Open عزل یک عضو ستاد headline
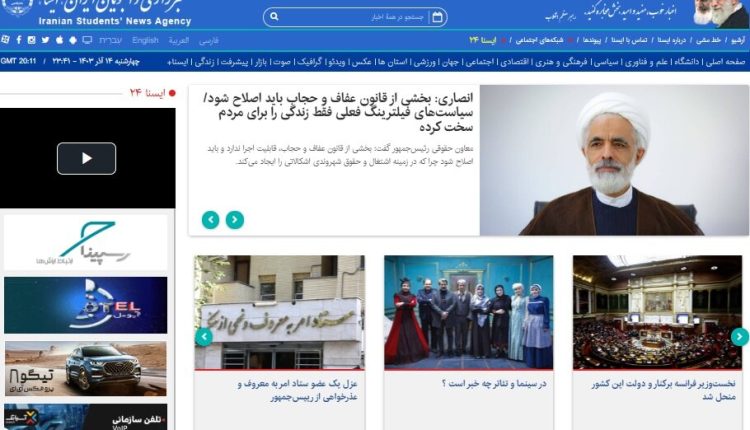Image resolution: width=750 pixels, height=430 pixels. (297, 390)
